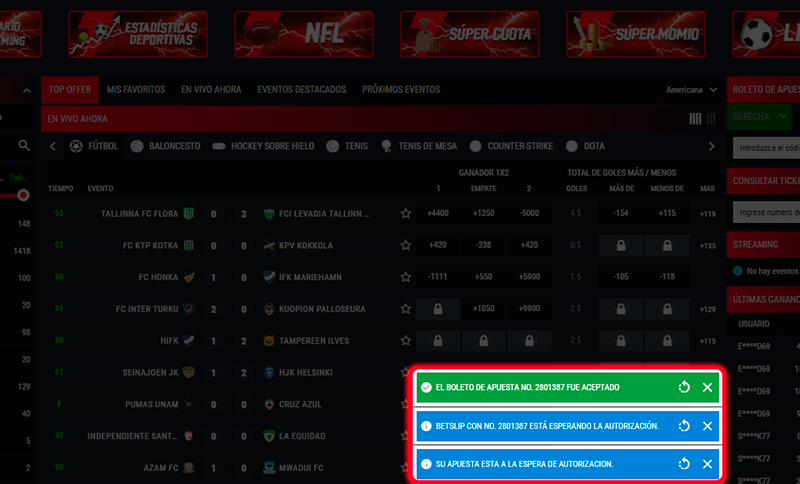Viewport: 800px width, 484px height.
Task: Open the Top Offer tab
Action: tap(70, 90)
